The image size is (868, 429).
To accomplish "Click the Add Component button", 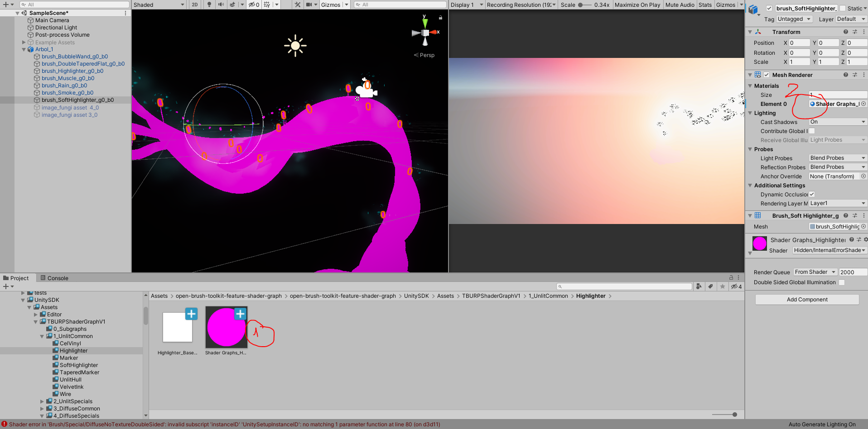I will tap(807, 300).
